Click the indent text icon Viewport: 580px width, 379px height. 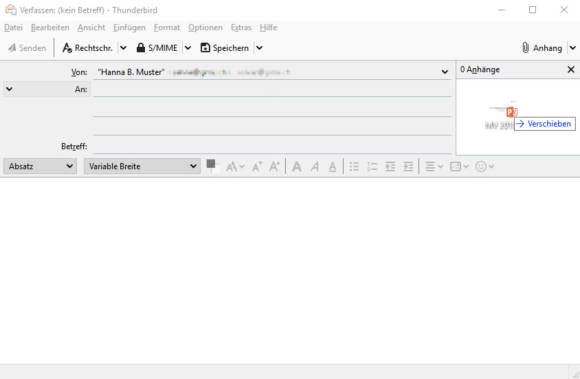click(408, 167)
